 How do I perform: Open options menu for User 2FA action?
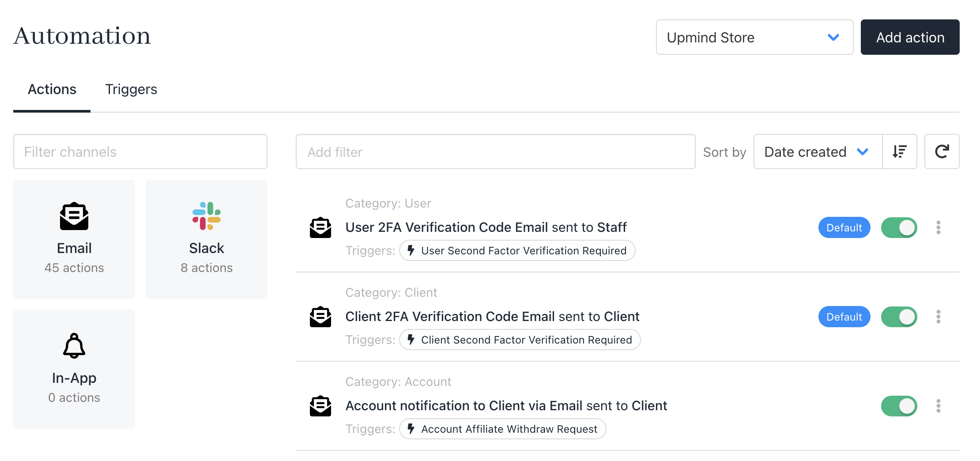(x=938, y=227)
